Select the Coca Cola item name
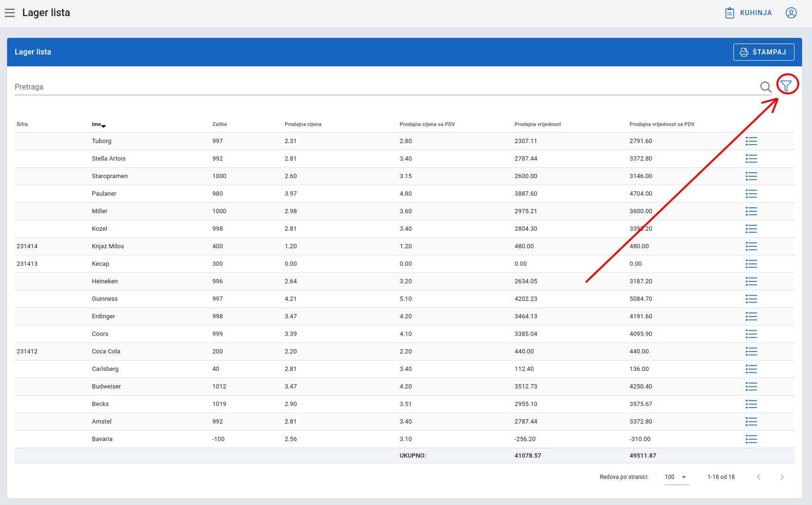812x505 pixels. click(x=106, y=352)
